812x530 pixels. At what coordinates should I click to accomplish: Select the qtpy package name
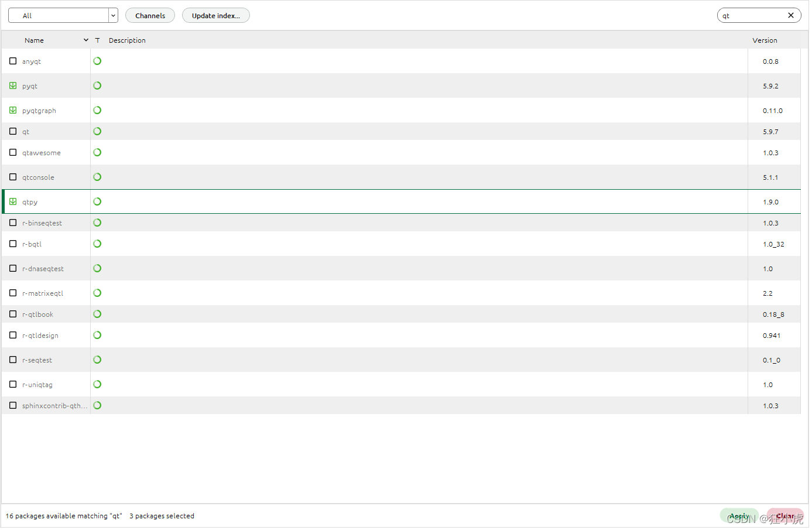click(30, 202)
